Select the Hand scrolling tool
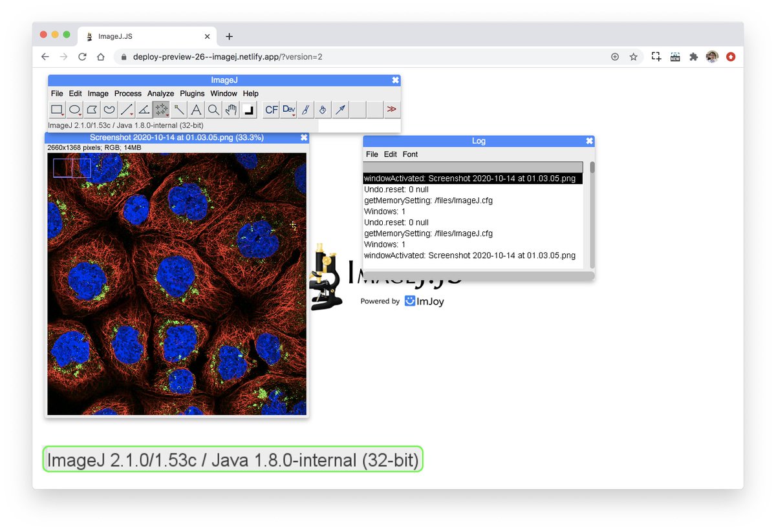Image resolution: width=776 pixels, height=532 pixels. [231, 110]
